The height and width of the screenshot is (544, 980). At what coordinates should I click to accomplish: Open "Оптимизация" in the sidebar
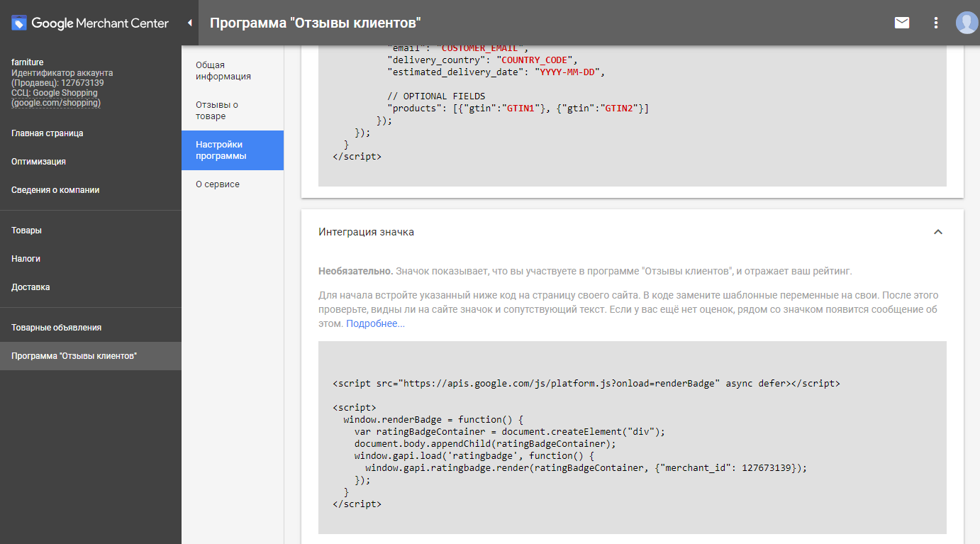pyautogui.click(x=38, y=162)
